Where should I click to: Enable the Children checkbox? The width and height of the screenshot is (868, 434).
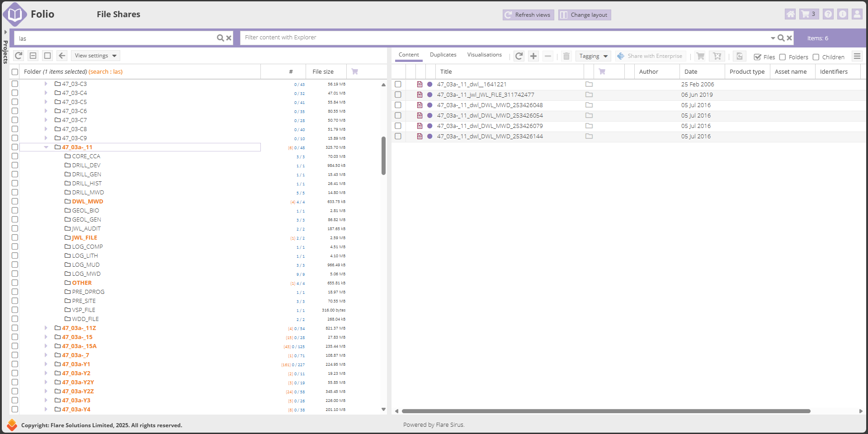[816, 57]
